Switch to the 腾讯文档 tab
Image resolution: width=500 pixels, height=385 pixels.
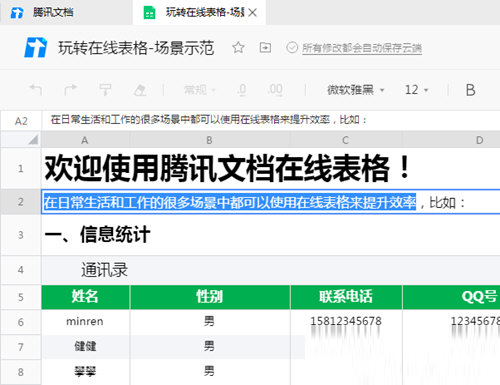(x=66, y=12)
